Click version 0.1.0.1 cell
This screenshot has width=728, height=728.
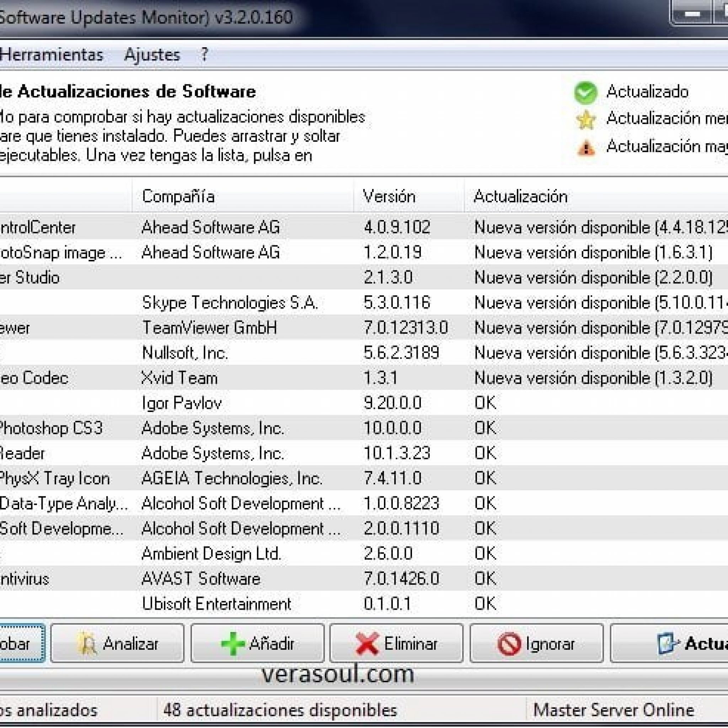(x=387, y=604)
